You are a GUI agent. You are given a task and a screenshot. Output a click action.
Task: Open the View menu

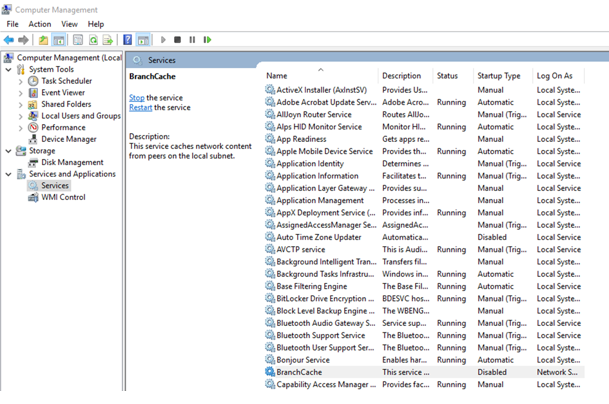coord(70,24)
